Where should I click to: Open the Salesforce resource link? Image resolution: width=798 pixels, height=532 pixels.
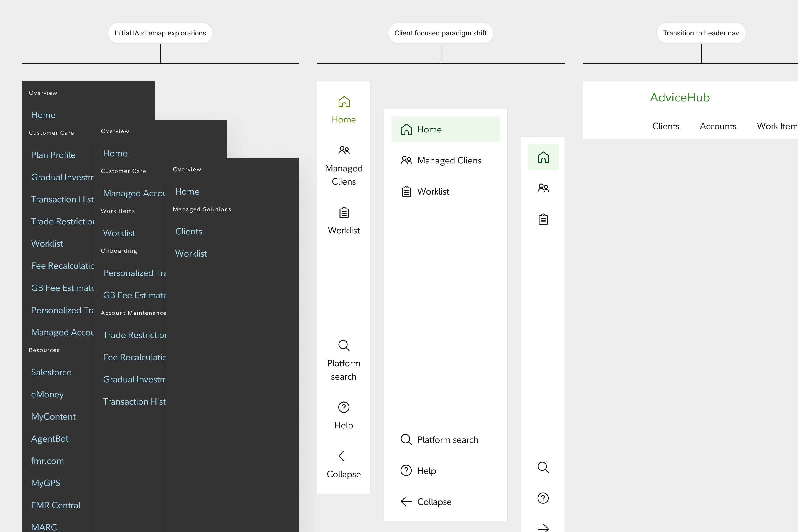[x=51, y=372]
